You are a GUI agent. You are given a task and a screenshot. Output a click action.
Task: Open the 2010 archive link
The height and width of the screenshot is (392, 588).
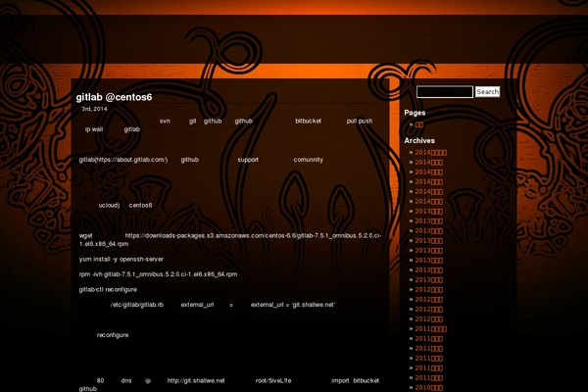click(428, 387)
